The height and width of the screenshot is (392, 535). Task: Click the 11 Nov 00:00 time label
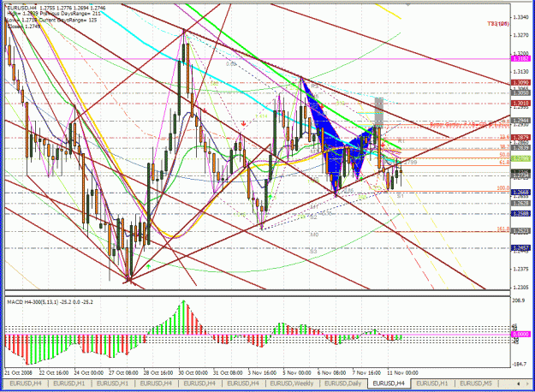(x=402, y=373)
